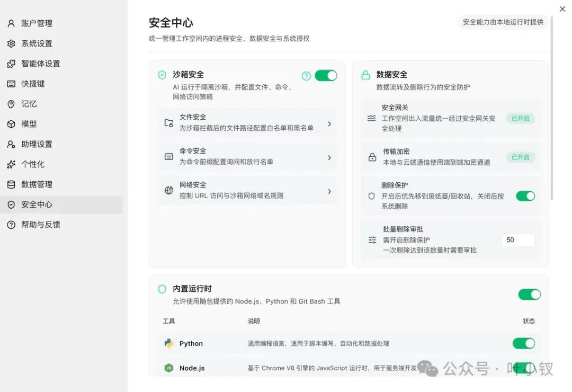Click the Node.js hexagon logo icon
This screenshot has width=572, height=392.
pos(168,368)
